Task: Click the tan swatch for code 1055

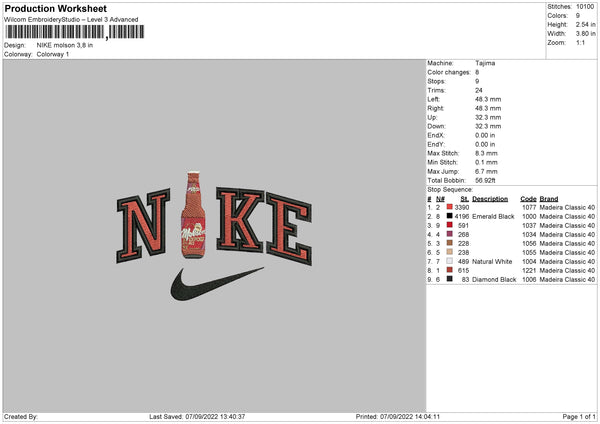Action: pyautogui.click(x=449, y=252)
